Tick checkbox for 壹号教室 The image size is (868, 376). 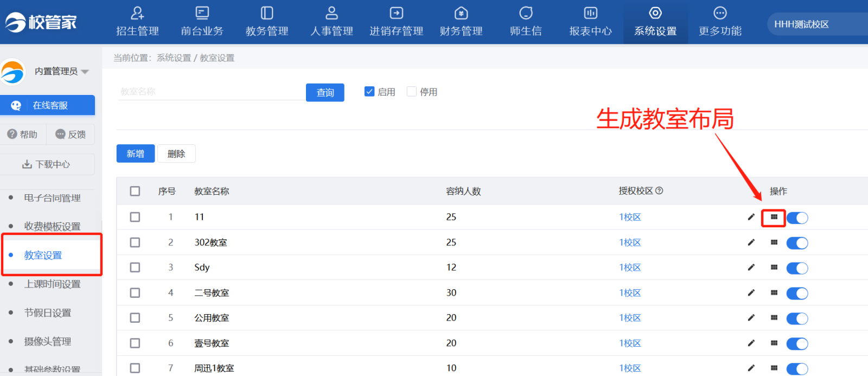(135, 343)
